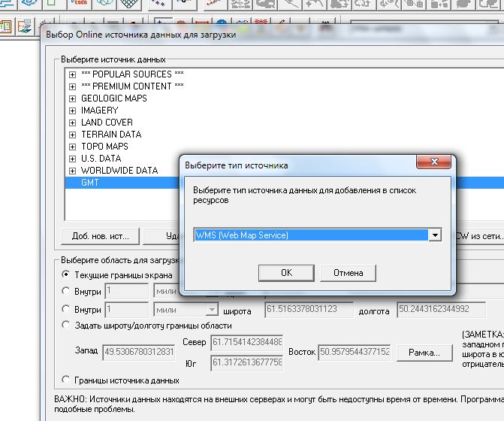This screenshot has height=421, width=504.
Task: Click the blue checkered grid toolbar icon
Action: (130, 4)
